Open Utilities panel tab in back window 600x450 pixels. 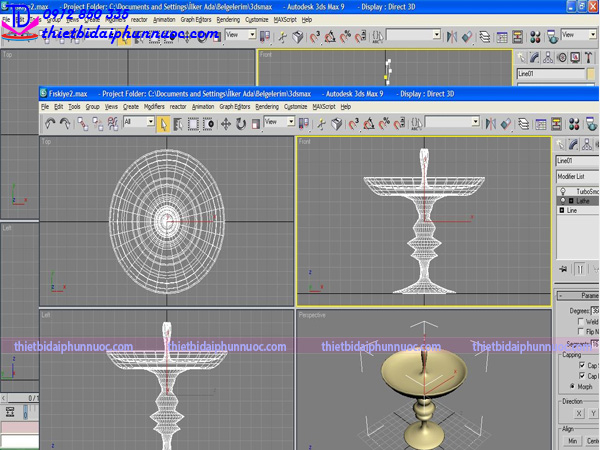(x=589, y=57)
